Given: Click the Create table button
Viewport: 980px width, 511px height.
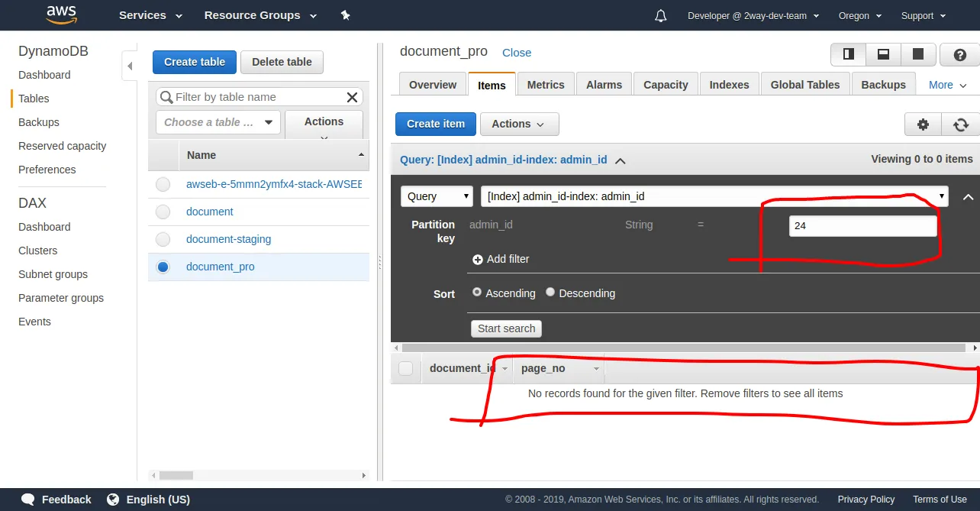Looking at the screenshot, I should pos(195,62).
